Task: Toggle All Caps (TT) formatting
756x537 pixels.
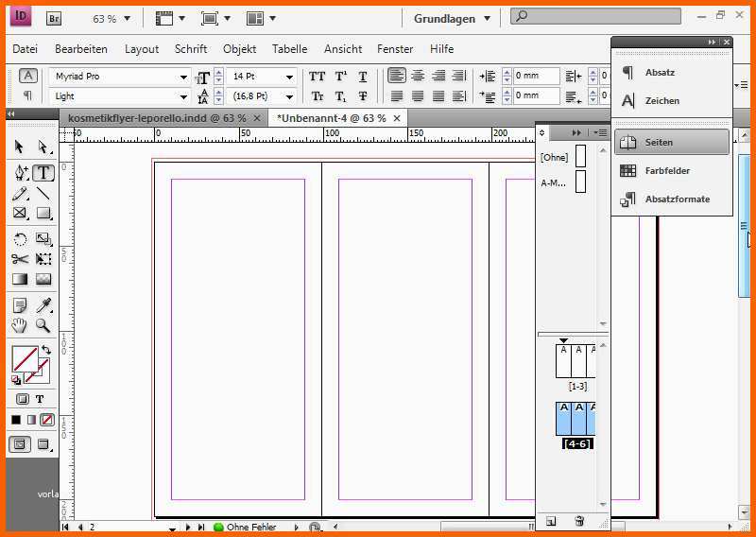Action: [x=317, y=77]
